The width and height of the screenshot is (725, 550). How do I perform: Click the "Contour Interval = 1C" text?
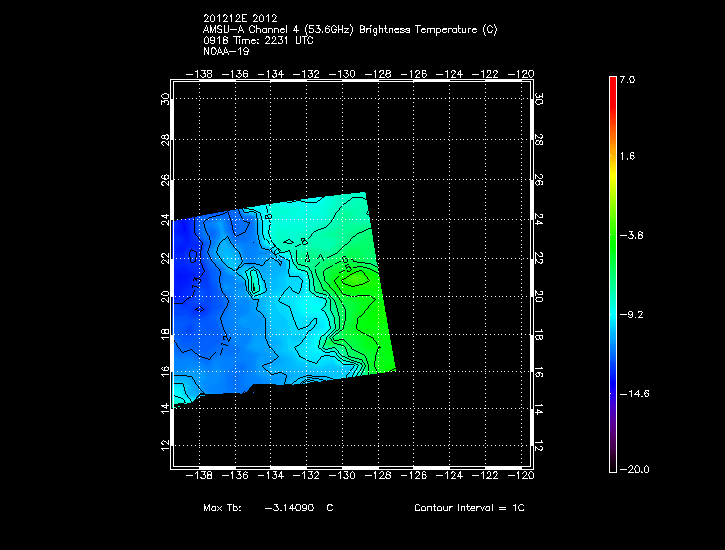coord(469,508)
